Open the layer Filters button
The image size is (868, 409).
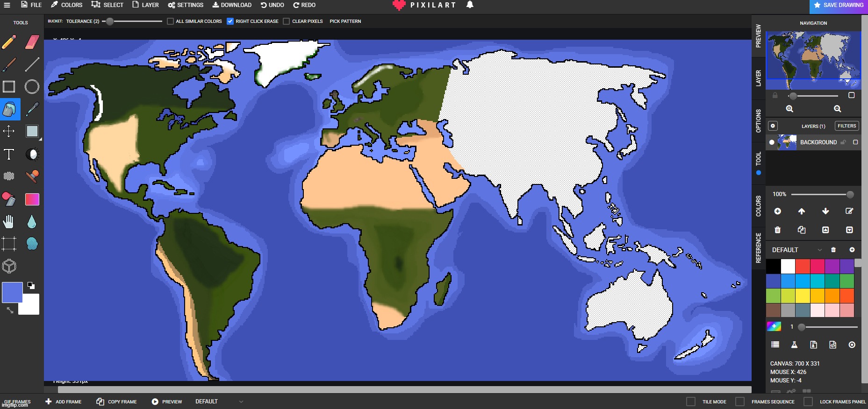(x=846, y=126)
